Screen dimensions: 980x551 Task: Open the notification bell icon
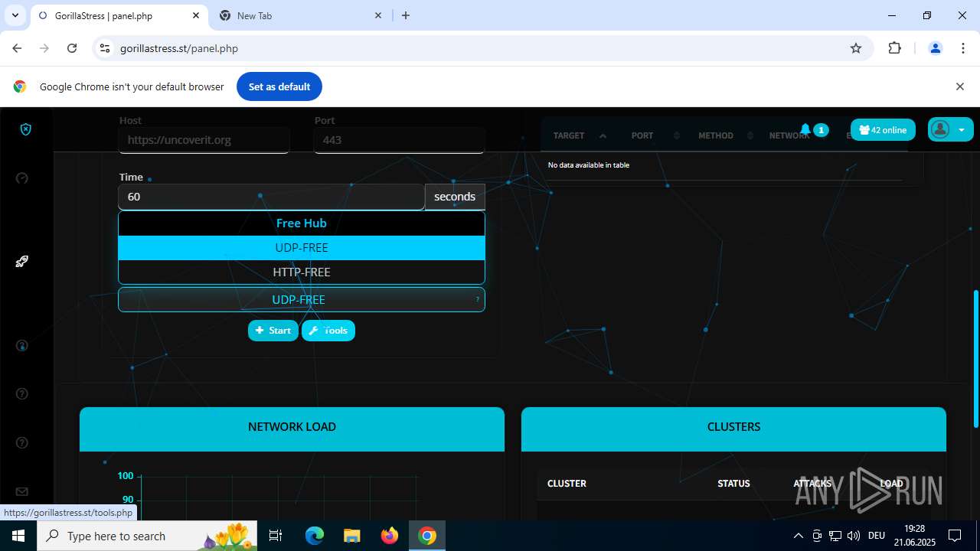(x=805, y=129)
